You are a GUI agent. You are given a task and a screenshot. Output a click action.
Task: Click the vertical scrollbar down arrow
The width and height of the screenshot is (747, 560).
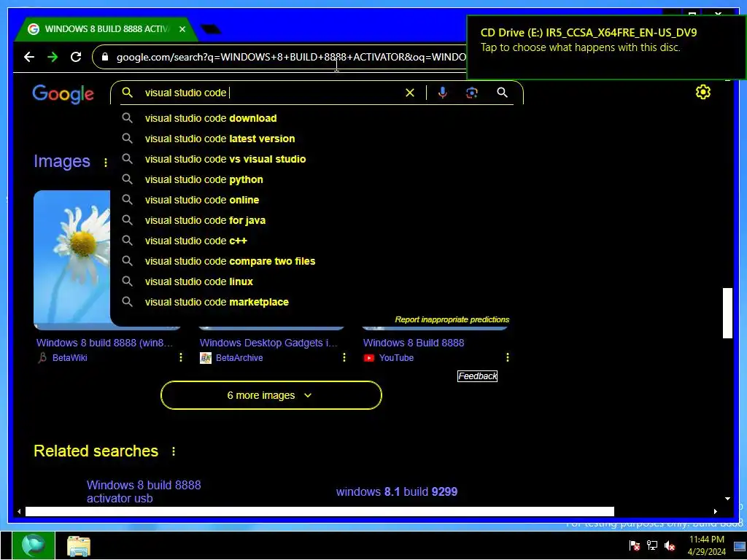click(x=727, y=499)
